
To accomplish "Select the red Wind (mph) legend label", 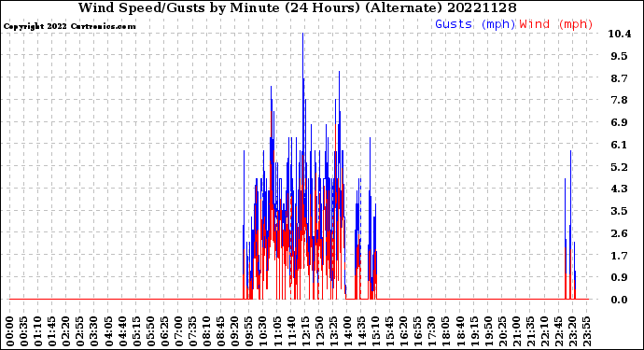I will coord(556,24).
